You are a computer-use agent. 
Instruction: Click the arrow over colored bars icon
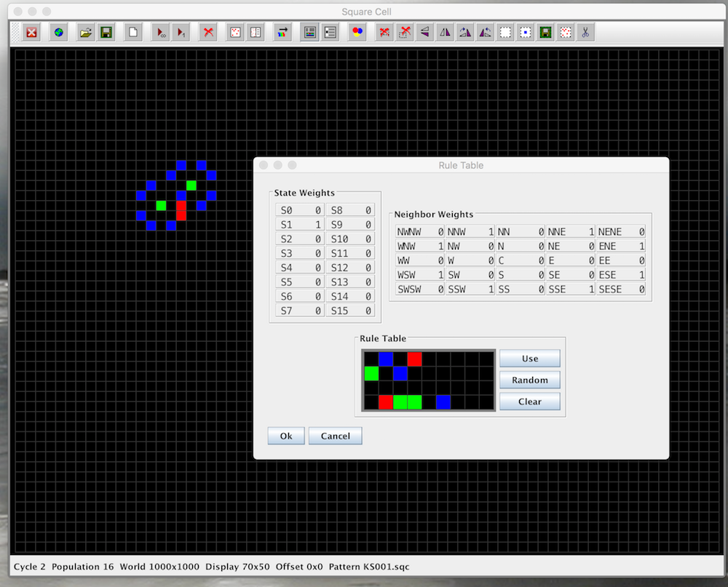(282, 33)
